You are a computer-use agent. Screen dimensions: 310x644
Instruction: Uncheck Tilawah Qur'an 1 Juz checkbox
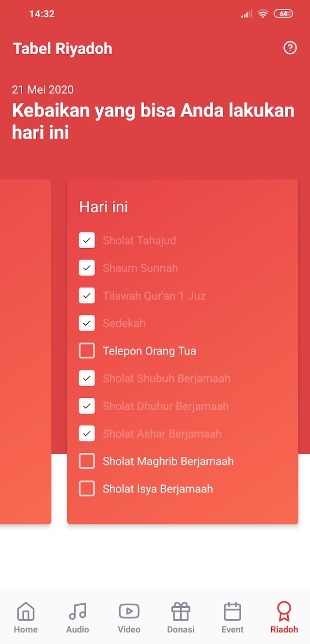tap(87, 296)
